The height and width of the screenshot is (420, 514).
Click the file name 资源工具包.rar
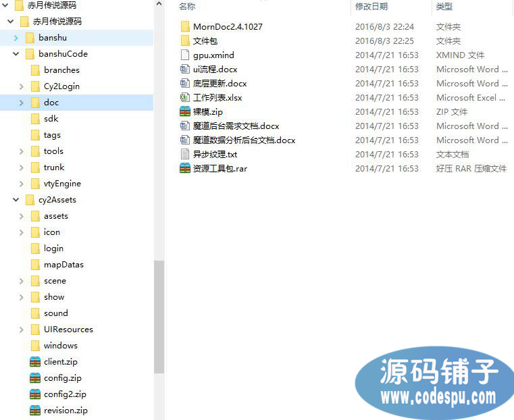point(220,168)
